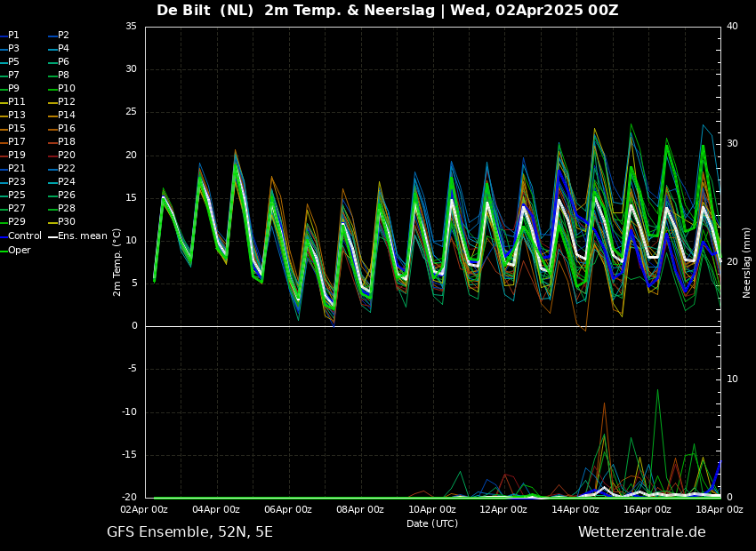Click the -5 temperature axis value
The height and width of the screenshot is (551, 756).
point(133,369)
